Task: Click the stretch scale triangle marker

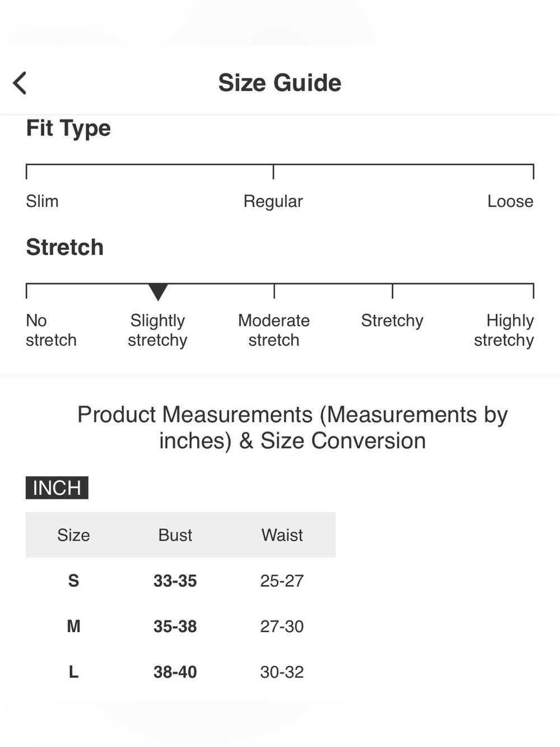Action: [158, 291]
